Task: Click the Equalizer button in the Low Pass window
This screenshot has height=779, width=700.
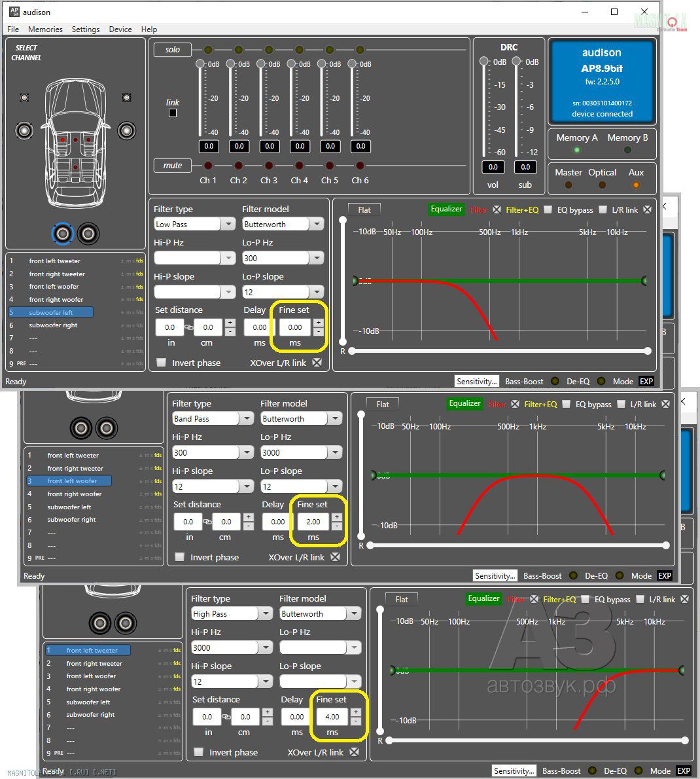Action: pos(446,209)
